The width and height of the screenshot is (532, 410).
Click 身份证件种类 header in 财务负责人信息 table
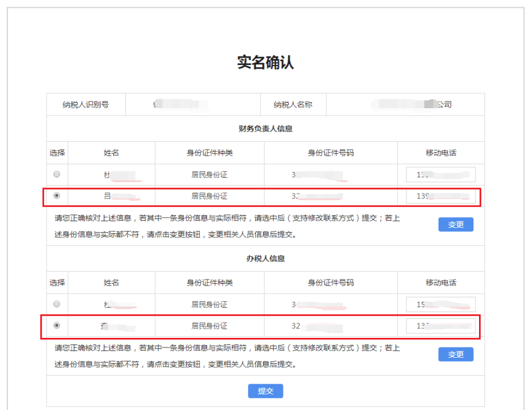209,153
